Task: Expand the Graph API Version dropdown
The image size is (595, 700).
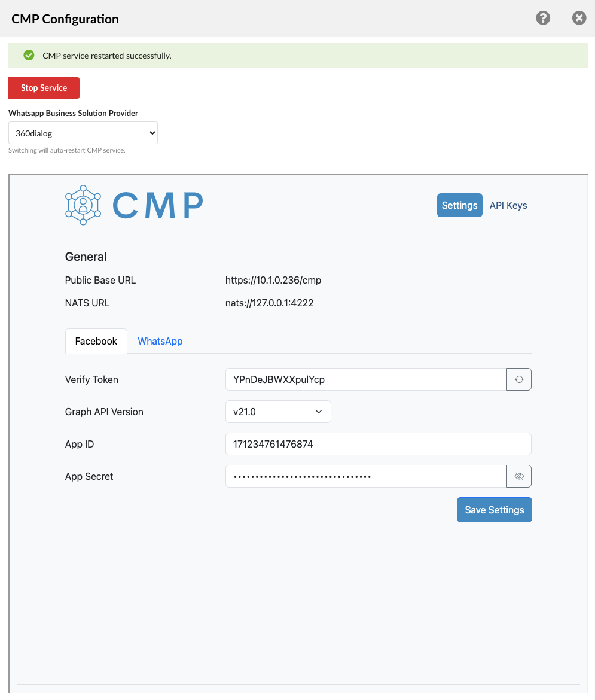Action: [278, 412]
